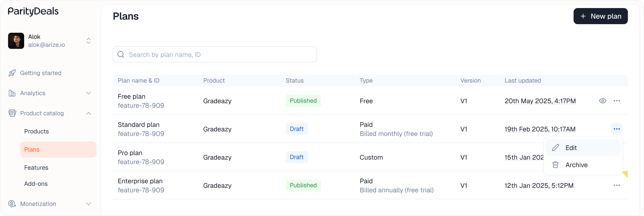Click the Monetization dollar icon
The height and width of the screenshot is (216, 644).
(12, 204)
